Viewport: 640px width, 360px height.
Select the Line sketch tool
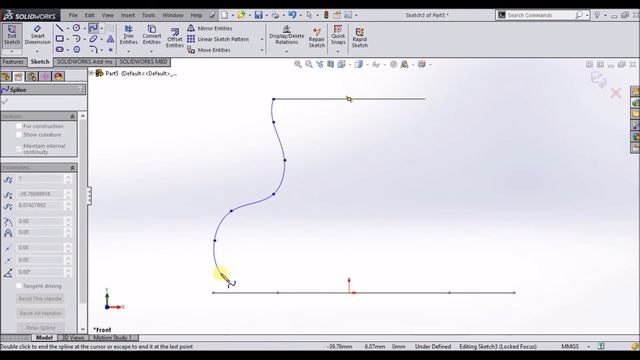pos(60,28)
